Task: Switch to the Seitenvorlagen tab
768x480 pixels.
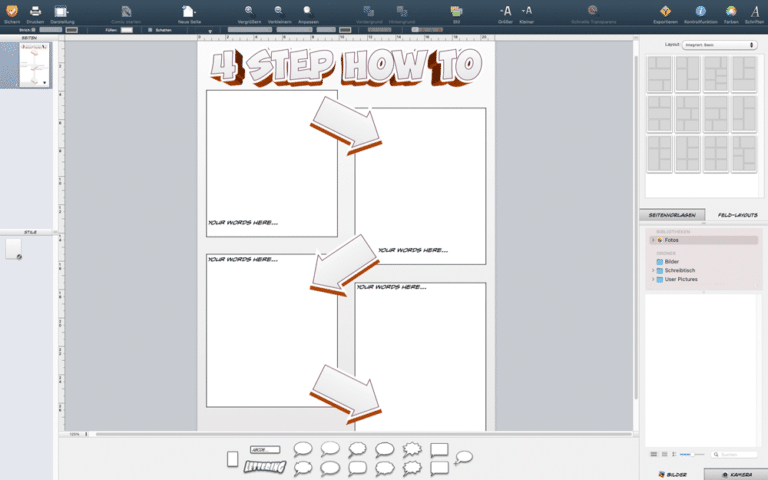Action: (x=672, y=215)
